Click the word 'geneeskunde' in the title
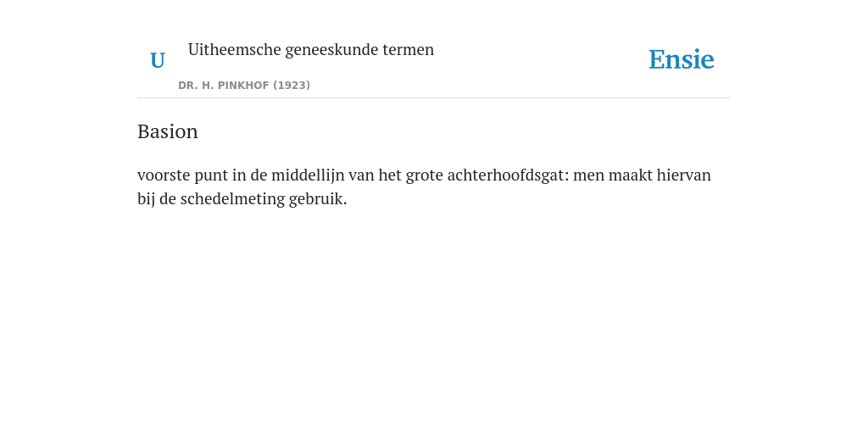868x434 pixels. click(331, 50)
